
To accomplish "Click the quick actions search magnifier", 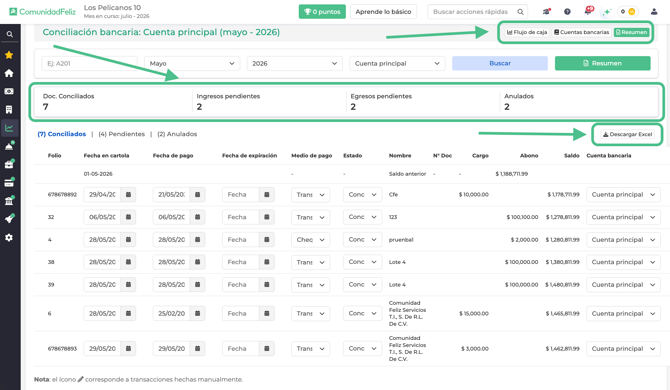I will point(520,12).
